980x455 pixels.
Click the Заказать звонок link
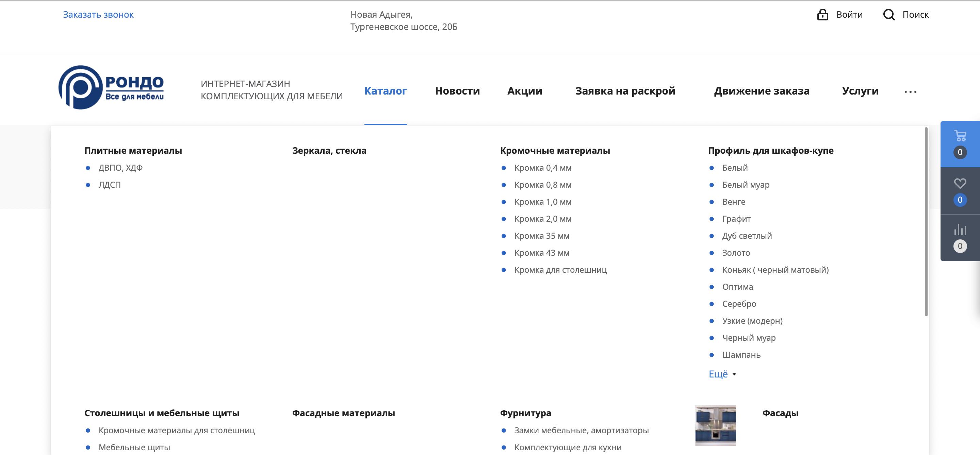click(x=98, y=15)
